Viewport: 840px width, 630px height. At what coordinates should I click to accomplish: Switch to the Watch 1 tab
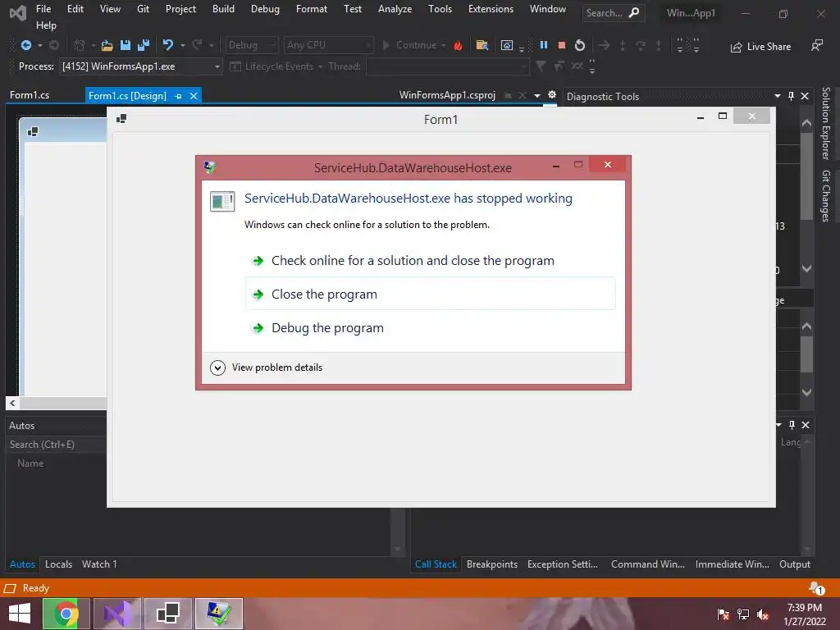tap(99, 564)
